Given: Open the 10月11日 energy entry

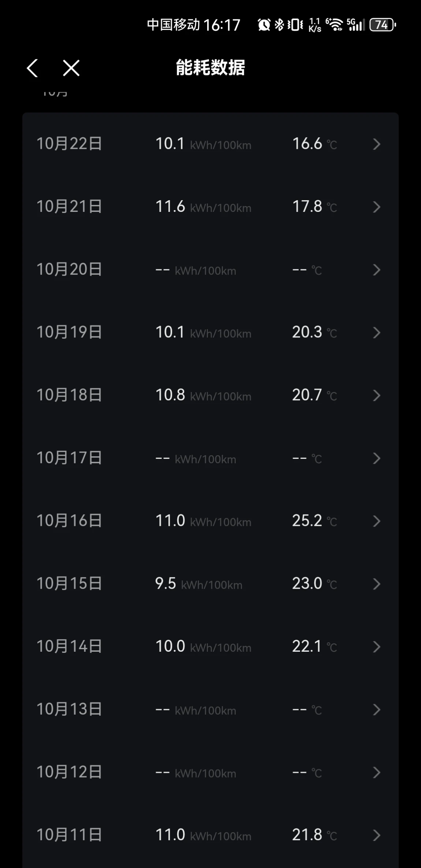Looking at the screenshot, I should point(69,835).
